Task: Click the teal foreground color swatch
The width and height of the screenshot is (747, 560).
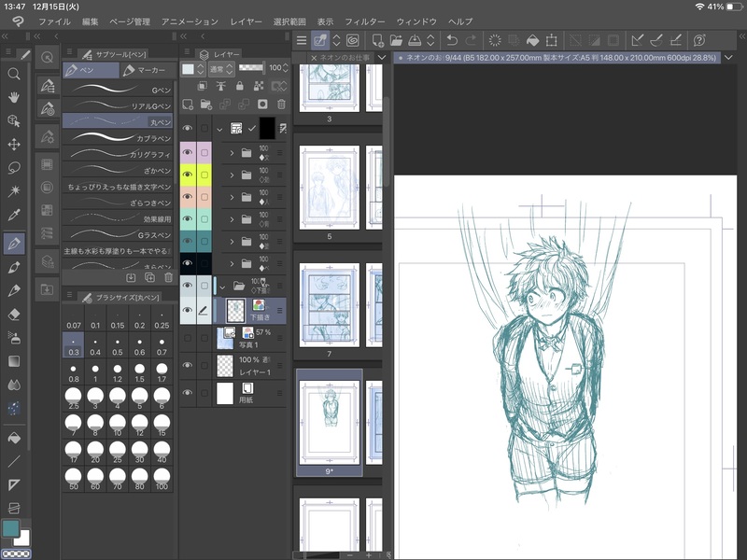Action: (10, 528)
